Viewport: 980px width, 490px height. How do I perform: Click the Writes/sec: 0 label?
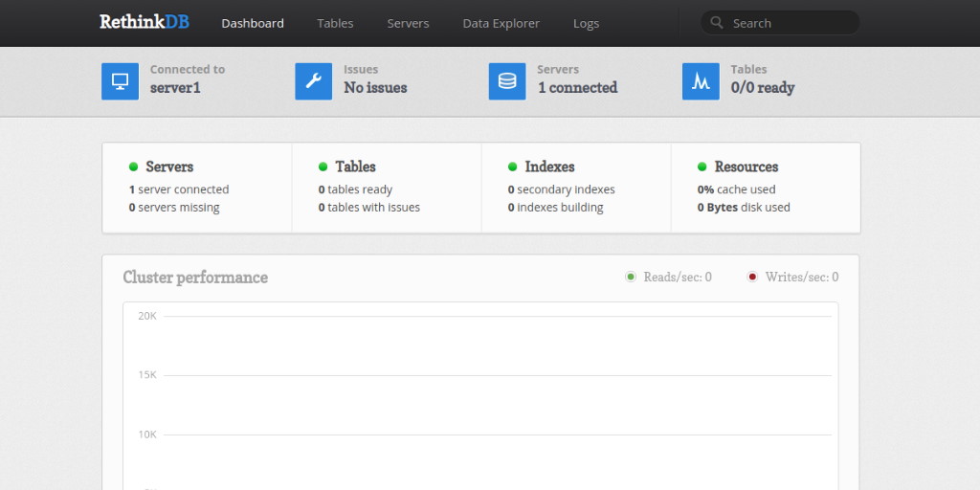pos(802,277)
